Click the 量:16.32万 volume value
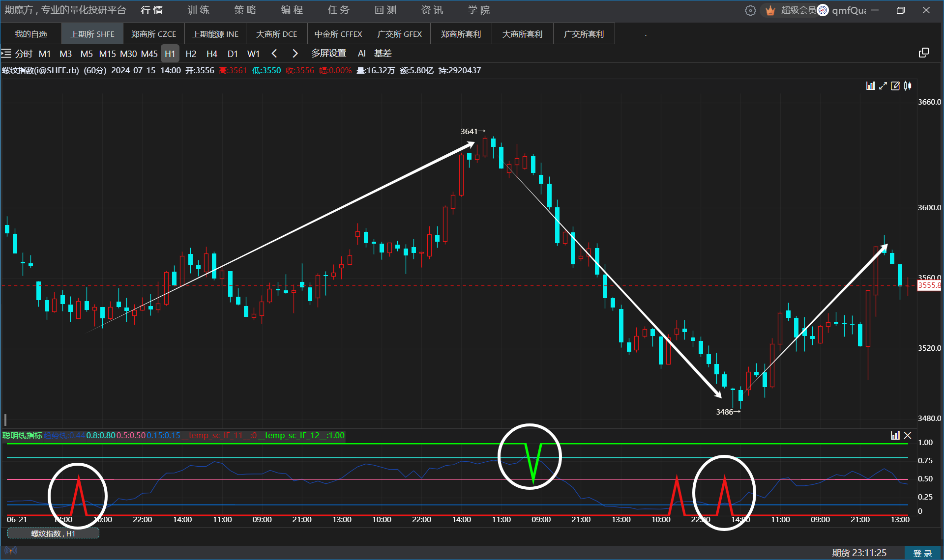 pos(375,70)
